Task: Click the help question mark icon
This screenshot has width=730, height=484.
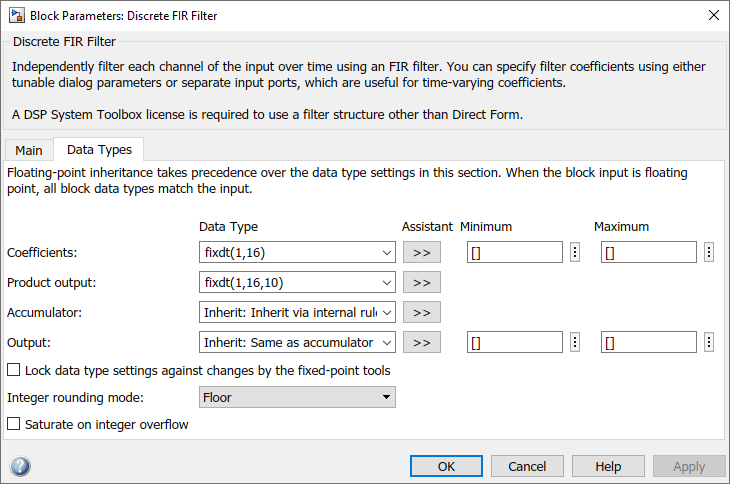Action: pyautogui.click(x=20, y=466)
